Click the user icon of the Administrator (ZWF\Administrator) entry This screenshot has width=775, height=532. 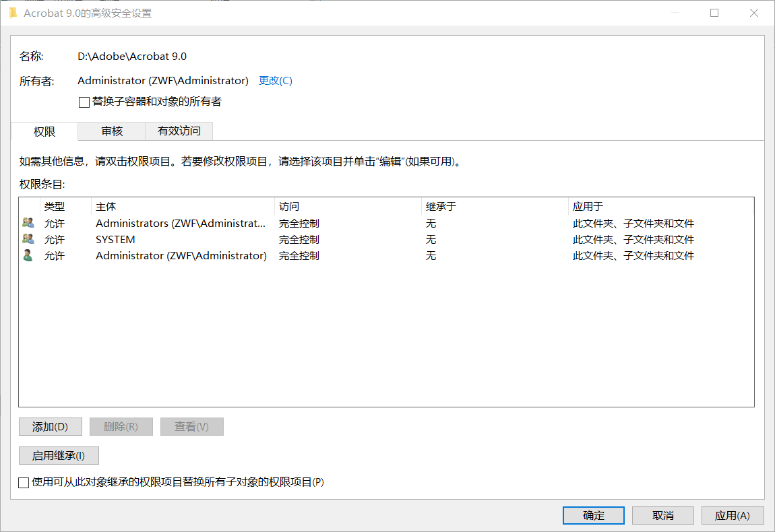click(x=28, y=256)
